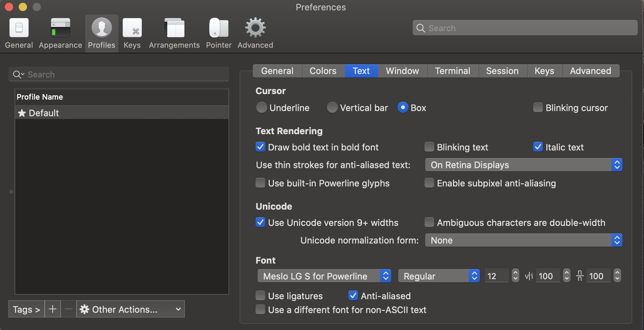This screenshot has height=330, width=644.
Task: Click the magnifier icon in Preferences search
Action: tap(421, 28)
